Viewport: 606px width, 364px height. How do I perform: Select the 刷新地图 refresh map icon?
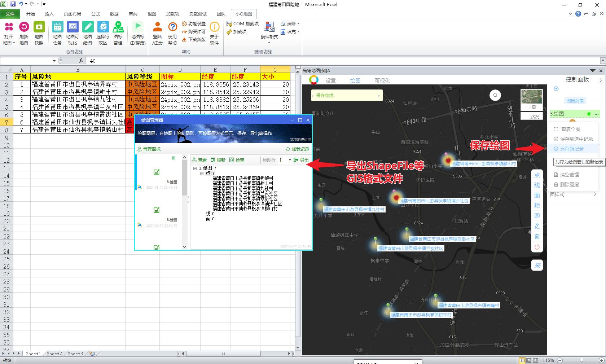click(24, 32)
